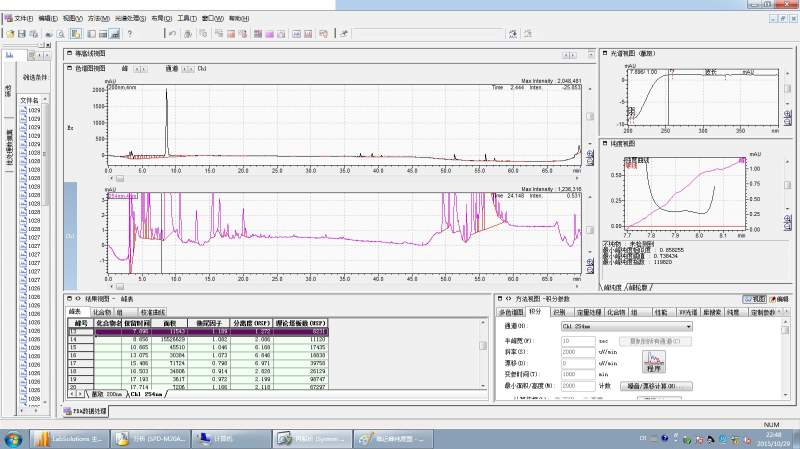Open the Windows Start menu orb

(x=14, y=438)
